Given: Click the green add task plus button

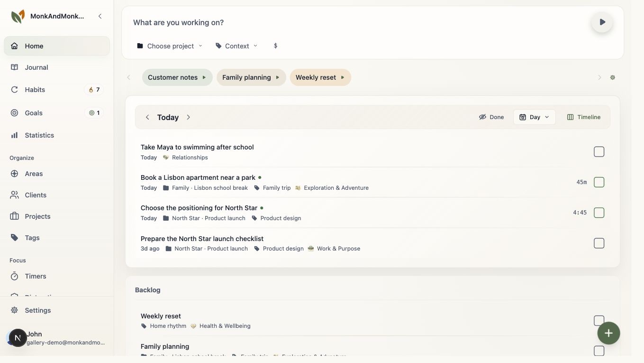Looking at the screenshot, I should pos(608,333).
